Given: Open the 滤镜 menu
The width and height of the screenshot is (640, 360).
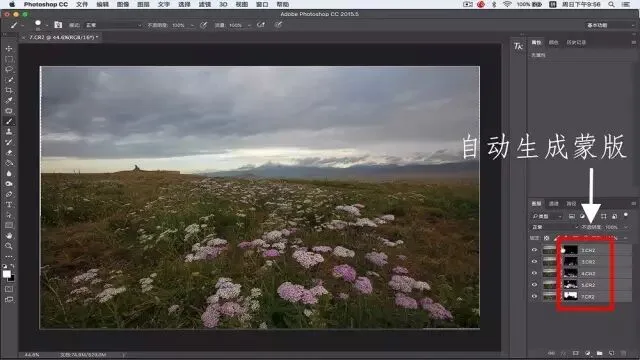Looking at the screenshot, I should pos(204,4).
